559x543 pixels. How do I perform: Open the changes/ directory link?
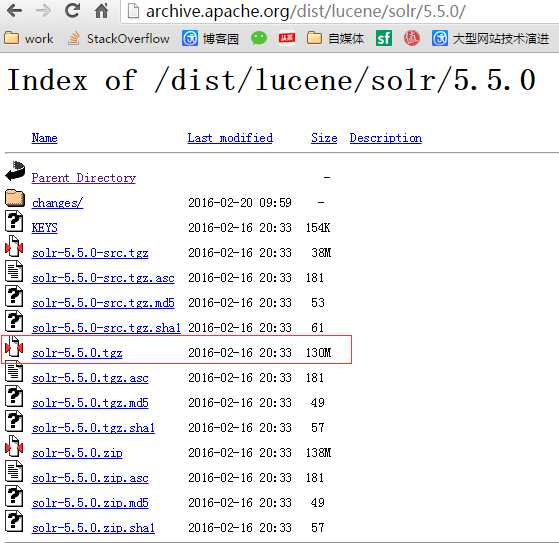point(58,203)
